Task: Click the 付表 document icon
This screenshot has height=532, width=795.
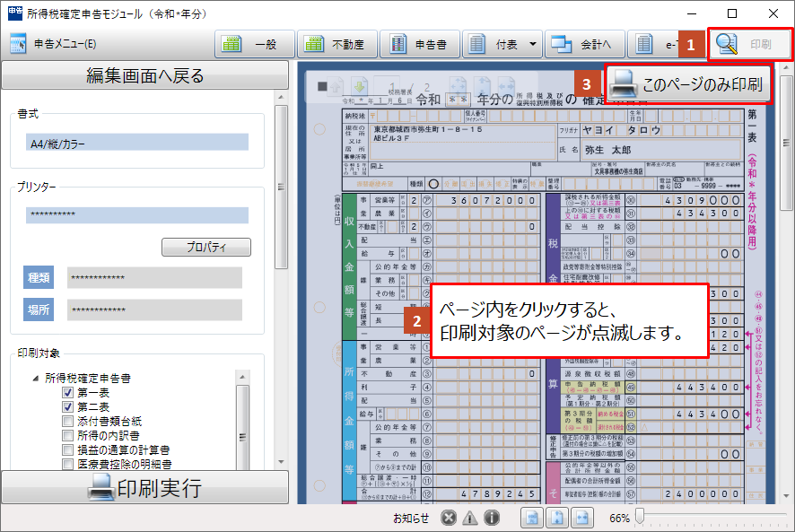Action: (x=477, y=44)
